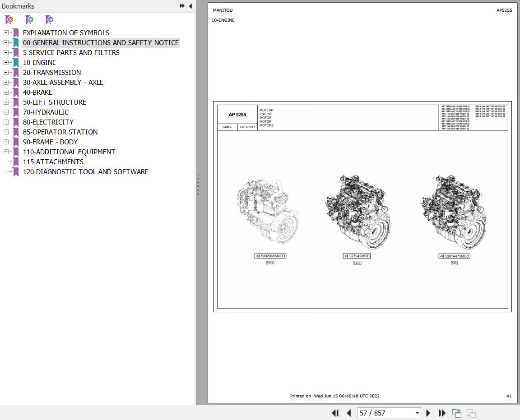This screenshot has width=520, height=420.
Task: Expand the 5-SERVICE PARTS AND FILTERS node
Action: [5, 53]
